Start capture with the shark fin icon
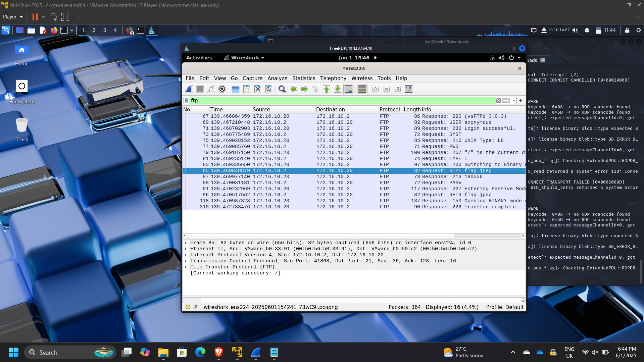Viewport: 644px width, 362px height. point(189,89)
